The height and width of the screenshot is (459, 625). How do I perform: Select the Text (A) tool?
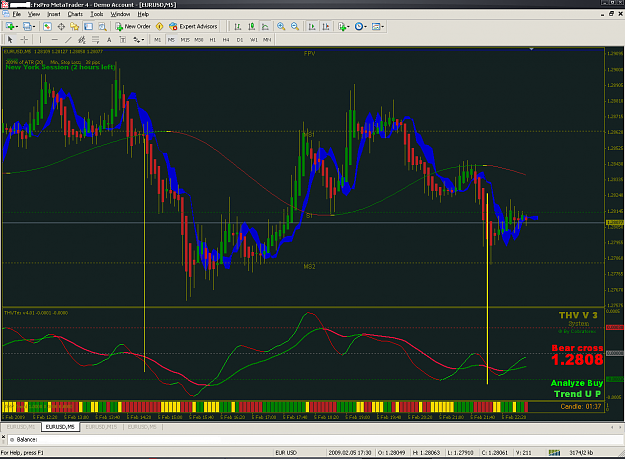coord(109,39)
